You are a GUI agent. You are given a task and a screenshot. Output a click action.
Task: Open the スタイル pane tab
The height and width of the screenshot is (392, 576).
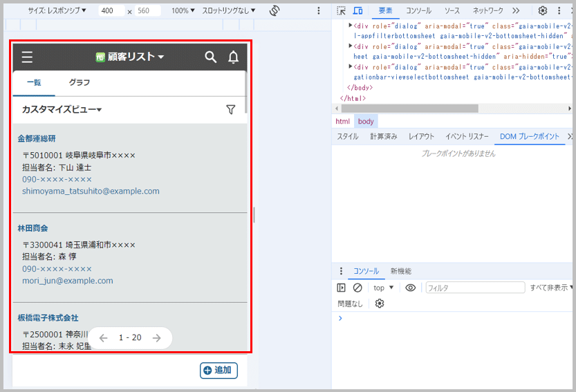348,136
